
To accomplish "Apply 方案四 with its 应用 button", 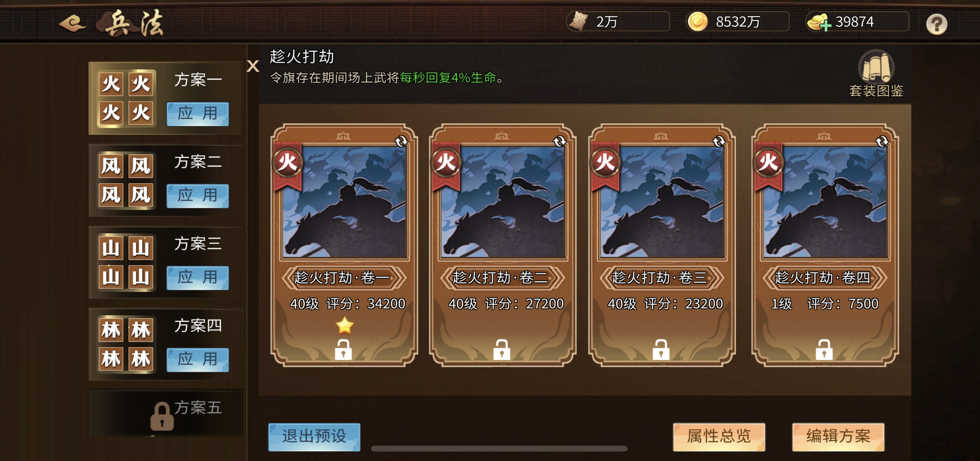I will 197,360.
